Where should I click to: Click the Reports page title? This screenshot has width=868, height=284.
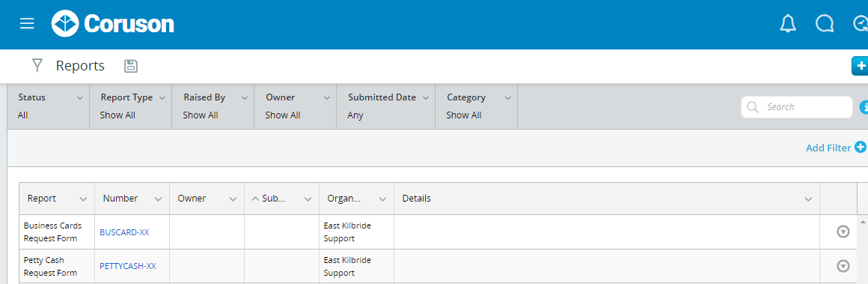click(x=80, y=66)
